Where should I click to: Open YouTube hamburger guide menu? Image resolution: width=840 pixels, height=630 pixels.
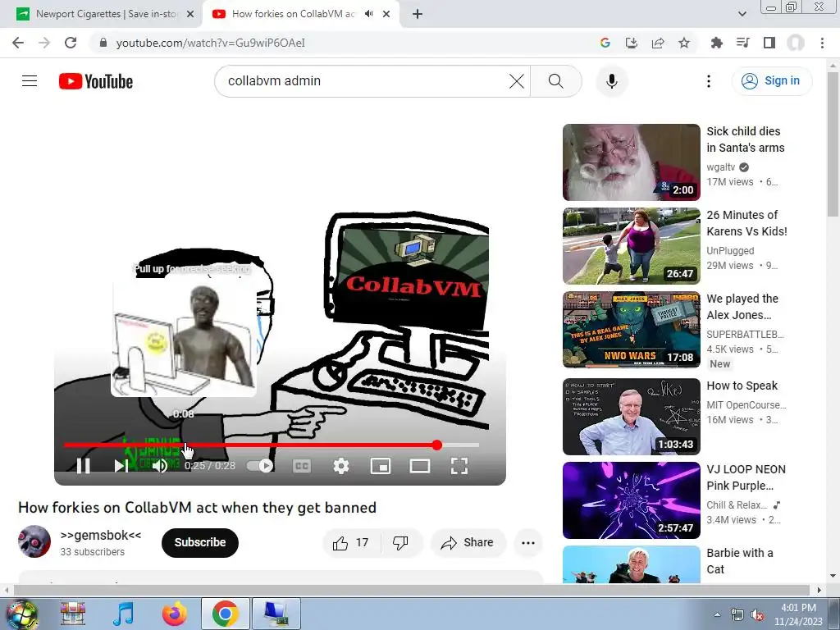(30, 81)
